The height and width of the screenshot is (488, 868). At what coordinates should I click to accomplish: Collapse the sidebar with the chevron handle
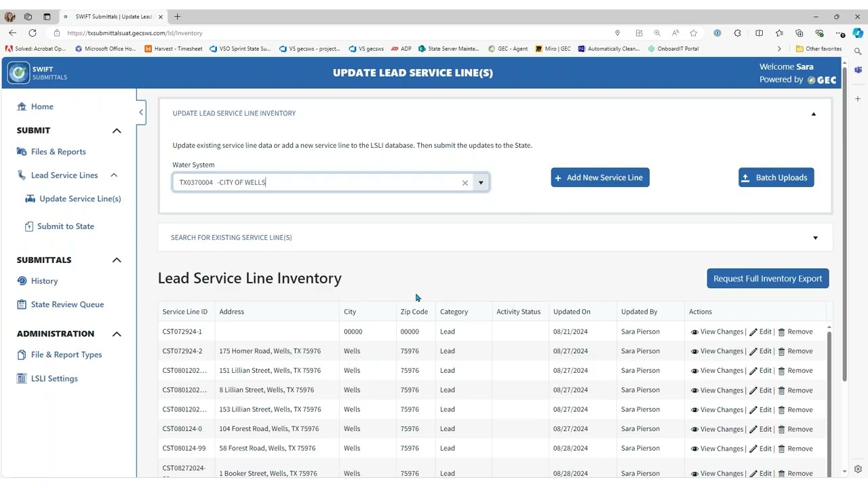(141, 113)
